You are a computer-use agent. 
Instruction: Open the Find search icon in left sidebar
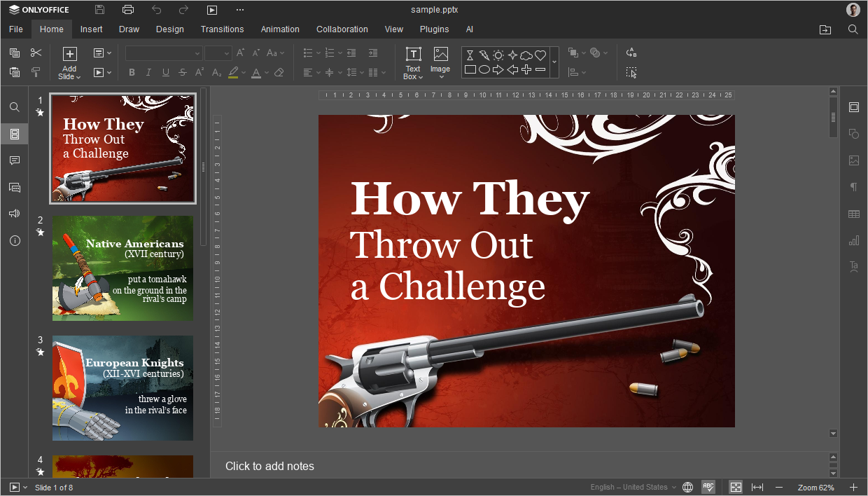tap(14, 107)
